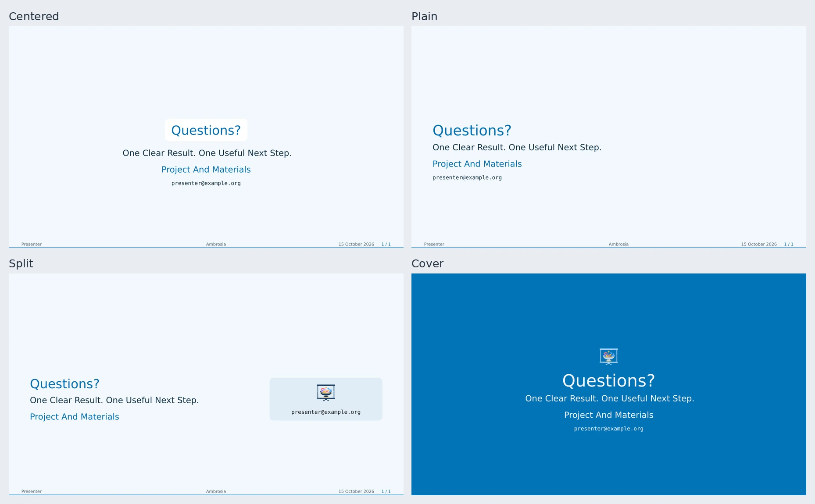The image size is (815, 504).
Task: Click the subtitle 'One Clear Result' in the Split slide
Action: pyautogui.click(x=114, y=400)
